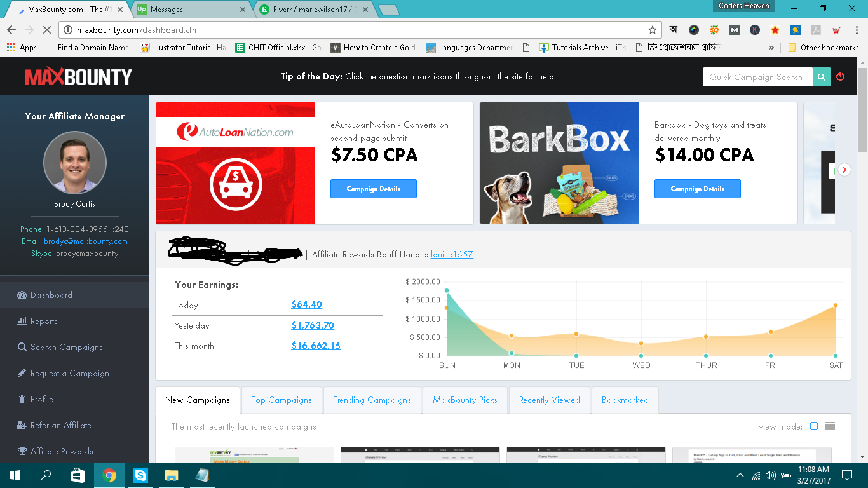The width and height of the screenshot is (868, 488).
Task: Click Campaign Details for Barkbox
Action: pos(698,189)
